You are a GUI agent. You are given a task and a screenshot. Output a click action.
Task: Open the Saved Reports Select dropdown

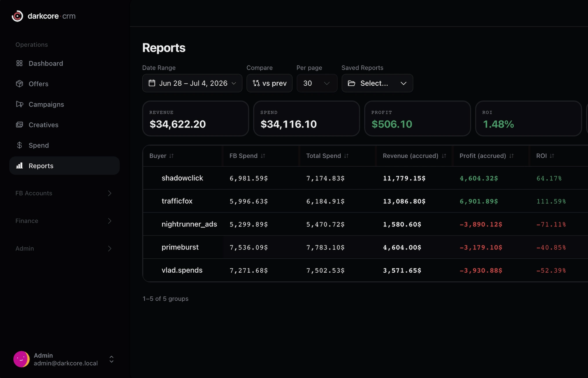tap(377, 83)
